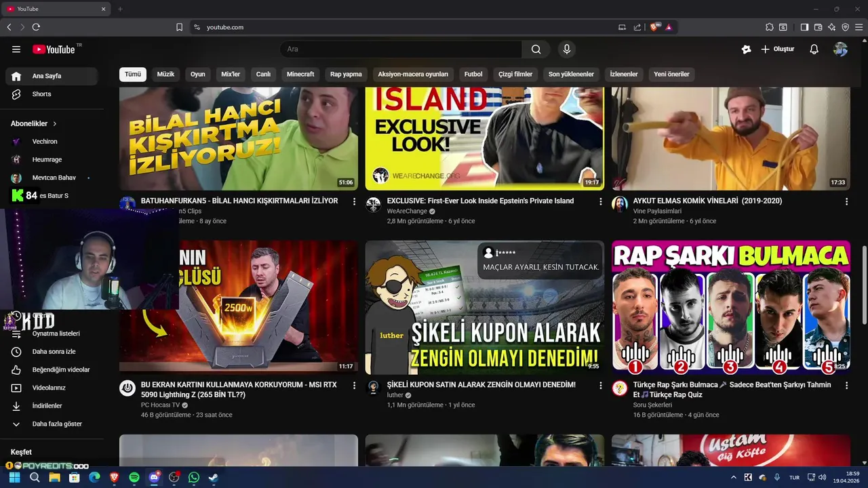
Task: Open the Windows Start menu
Action: [14, 477]
